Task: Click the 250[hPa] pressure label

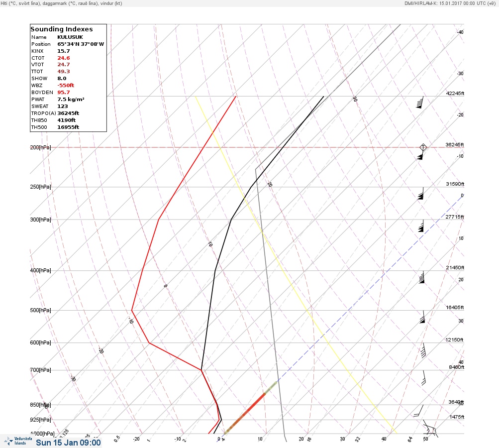Action: 40,187
